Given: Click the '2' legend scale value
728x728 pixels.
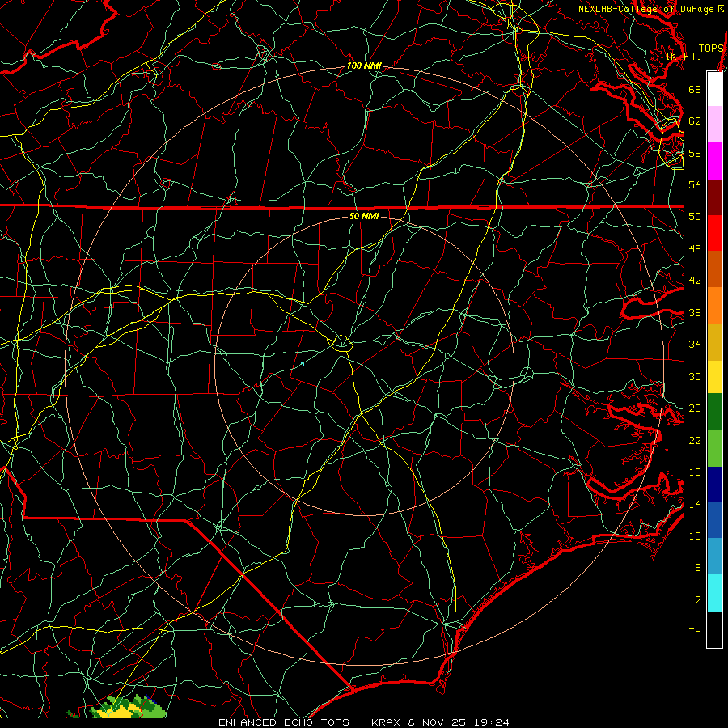Looking at the screenshot, I should [698, 599].
